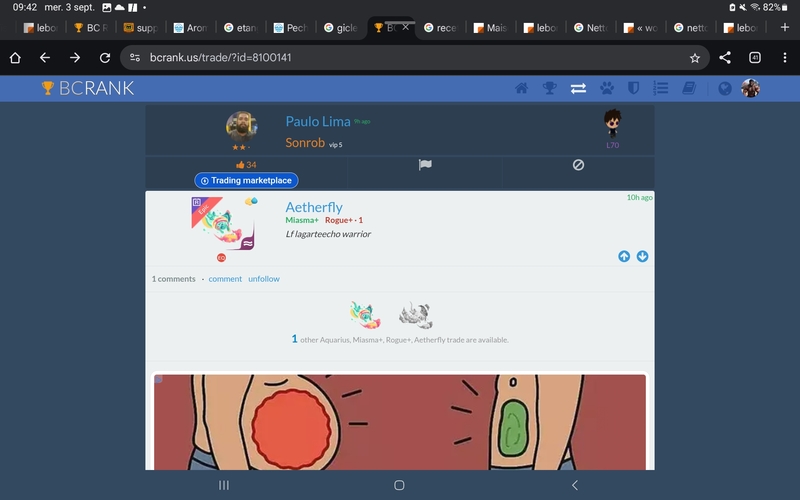Open the book guide icon
This screenshot has height=500, width=800.
coord(688,88)
